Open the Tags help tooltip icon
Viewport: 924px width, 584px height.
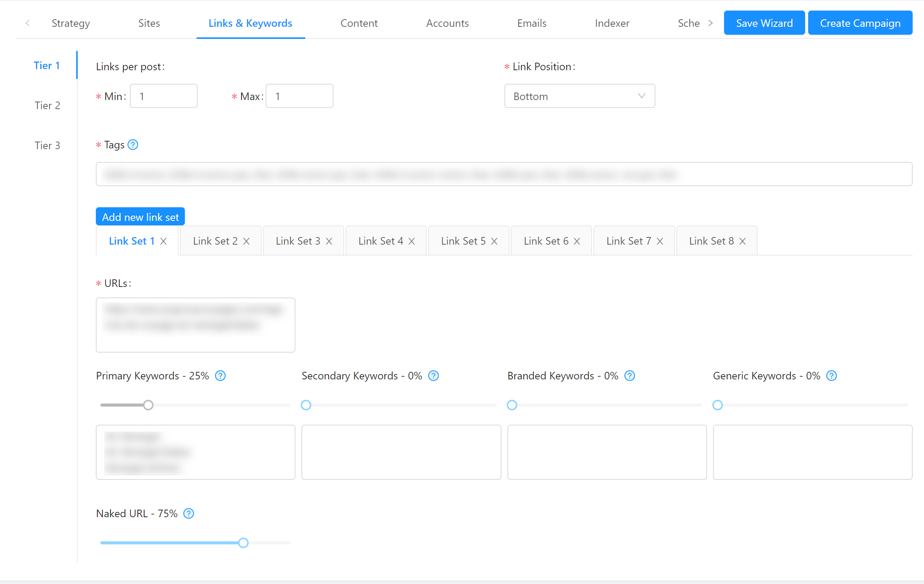pyautogui.click(x=132, y=145)
